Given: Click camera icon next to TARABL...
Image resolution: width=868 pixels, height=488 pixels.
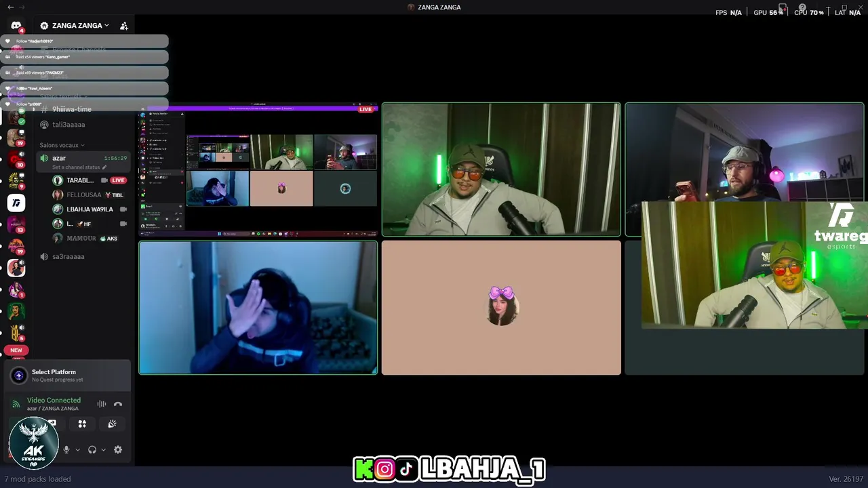Looking at the screenshot, I should (x=104, y=180).
